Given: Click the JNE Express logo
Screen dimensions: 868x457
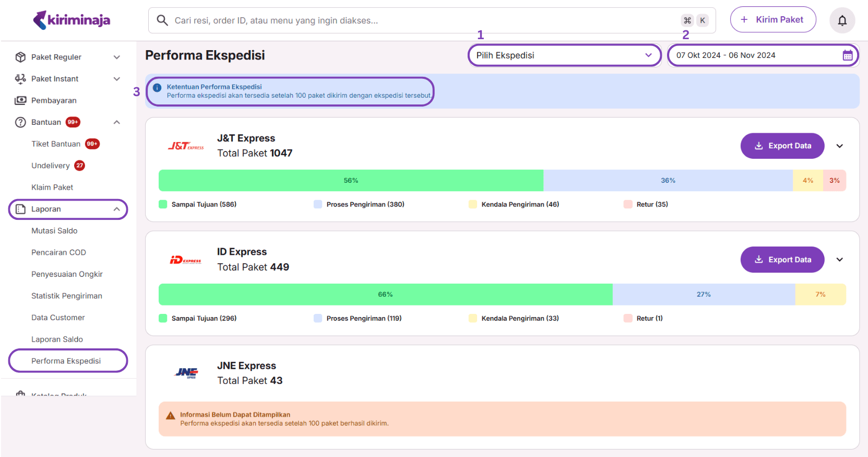Looking at the screenshot, I should (x=186, y=373).
